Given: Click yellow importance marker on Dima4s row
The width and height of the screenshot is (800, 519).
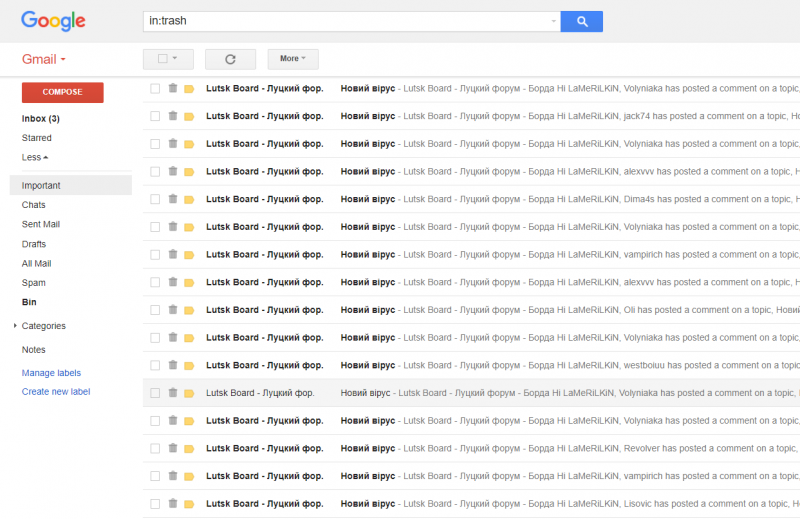Looking at the screenshot, I should (x=189, y=199).
